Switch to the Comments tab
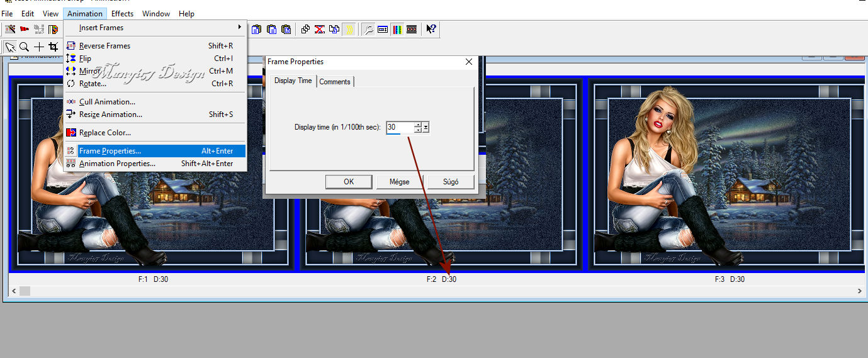Viewport: 868px width, 358px height. (335, 82)
